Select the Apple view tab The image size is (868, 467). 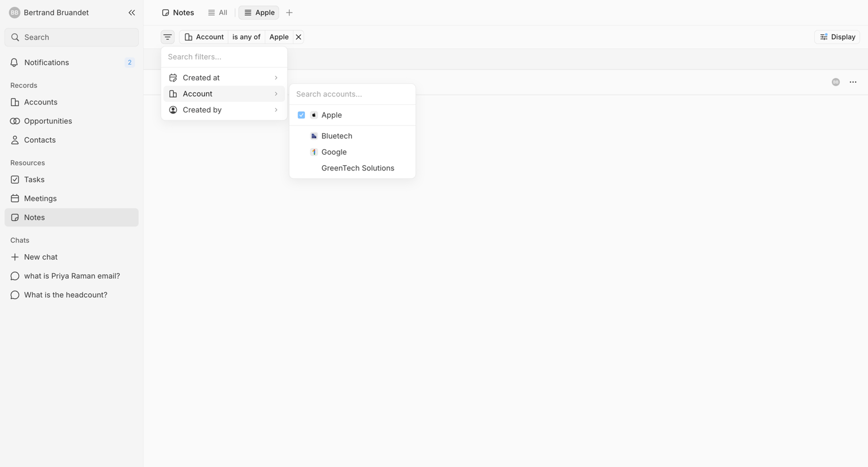[x=259, y=13]
